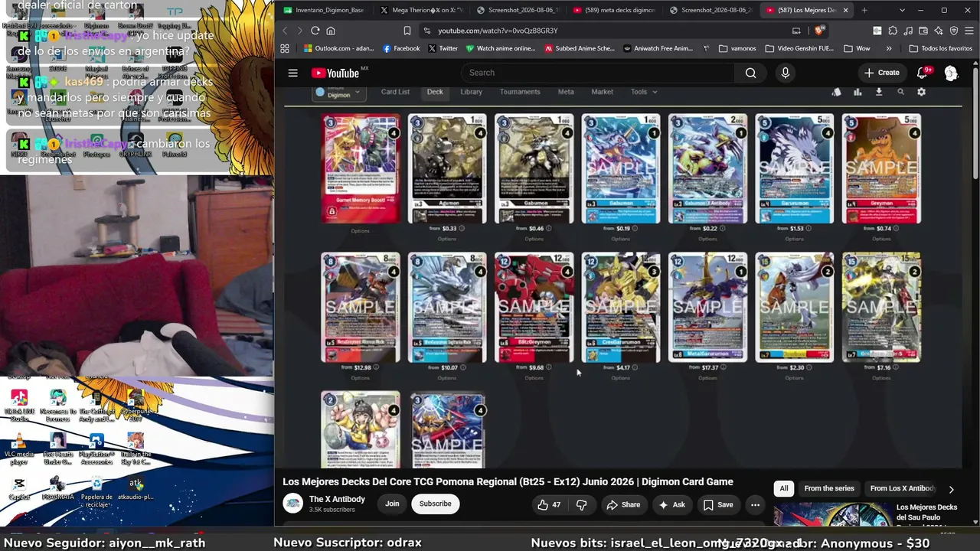Open the Facebook bookmark
This screenshot has width=980, height=551.
coord(401,48)
